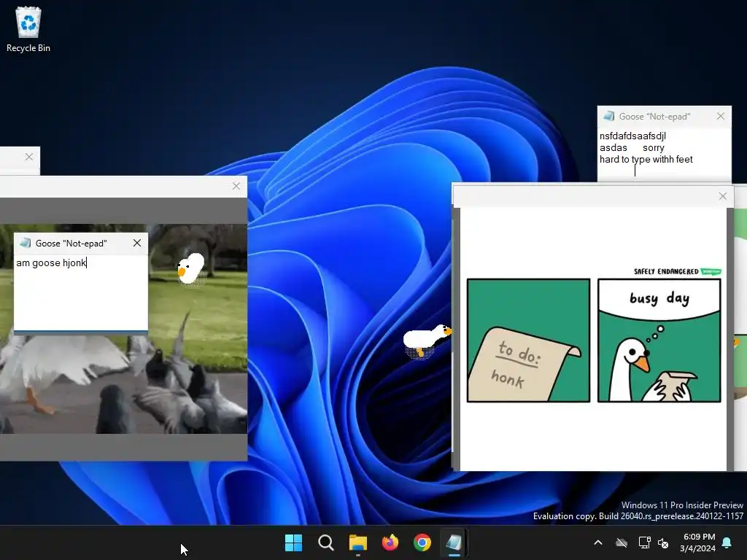The height and width of the screenshot is (560, 747).
Task: Click the text 'hard to type withh feet'
Action: point(646,160)
